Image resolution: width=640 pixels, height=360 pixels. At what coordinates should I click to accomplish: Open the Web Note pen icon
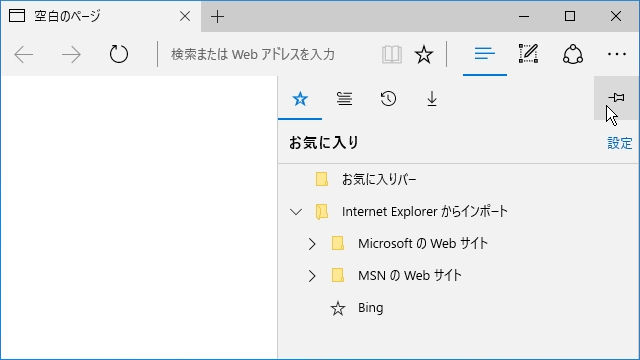point(529,53)
